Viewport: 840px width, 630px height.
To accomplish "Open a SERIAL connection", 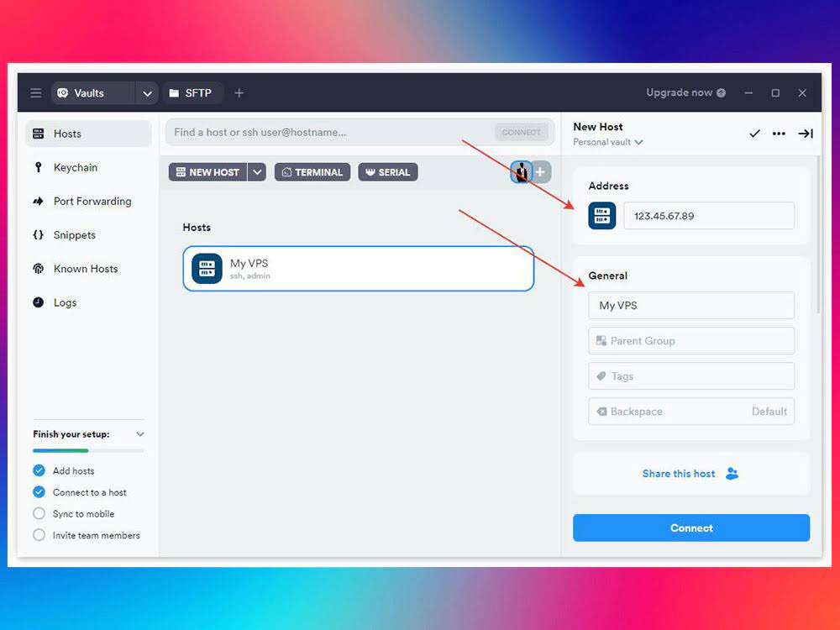I will click(388, 172).
